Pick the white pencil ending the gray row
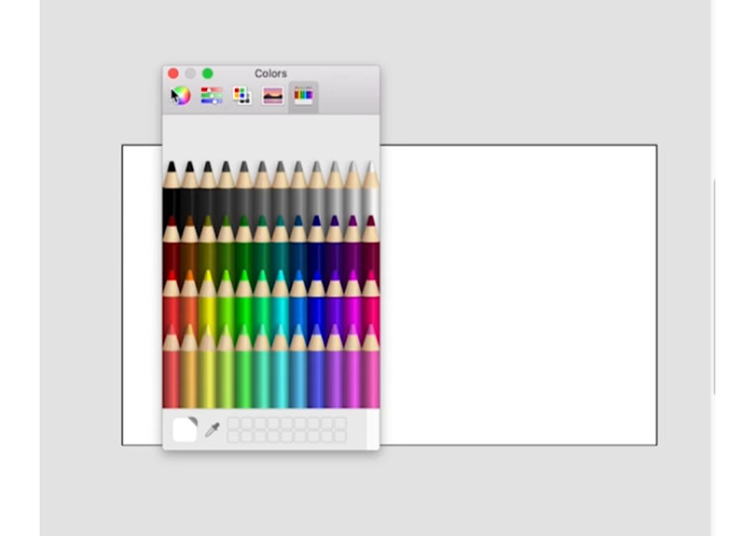This screenshot has width=756, height=536. tap(371, 193)
